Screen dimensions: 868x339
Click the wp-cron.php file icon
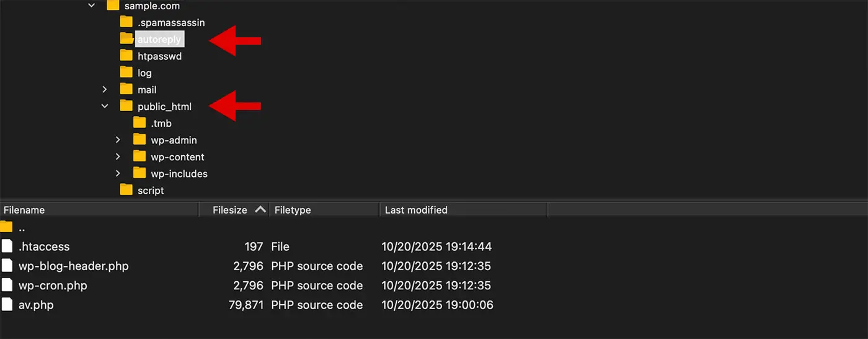point(7,286)
